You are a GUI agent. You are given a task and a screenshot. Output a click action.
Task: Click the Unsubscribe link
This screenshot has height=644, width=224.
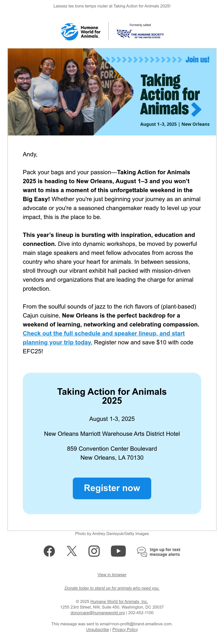[97, 629]
